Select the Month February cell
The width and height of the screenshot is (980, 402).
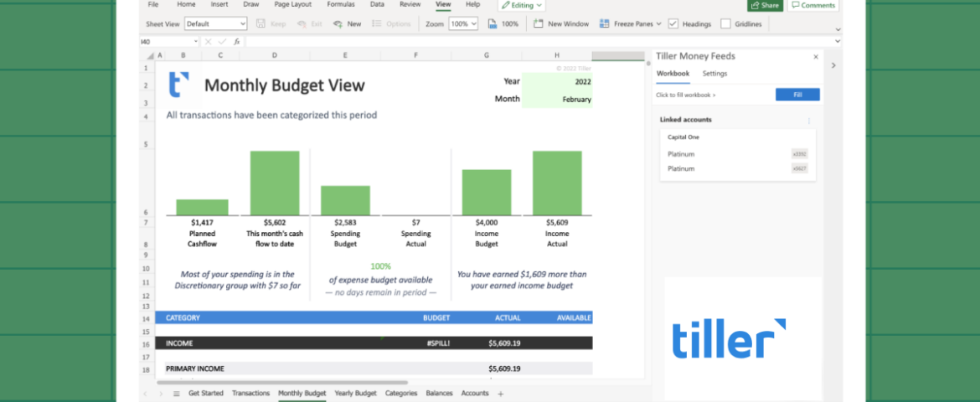[x=557, y=99]
